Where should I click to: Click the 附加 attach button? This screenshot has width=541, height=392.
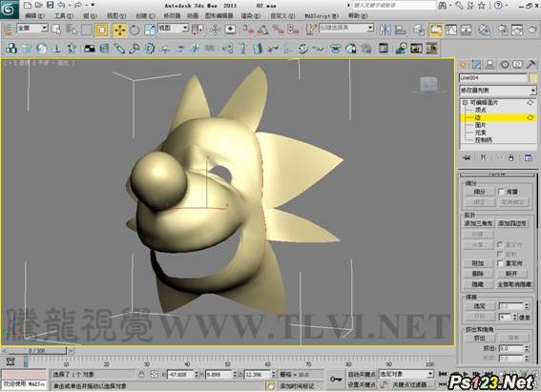click(478, 263)
